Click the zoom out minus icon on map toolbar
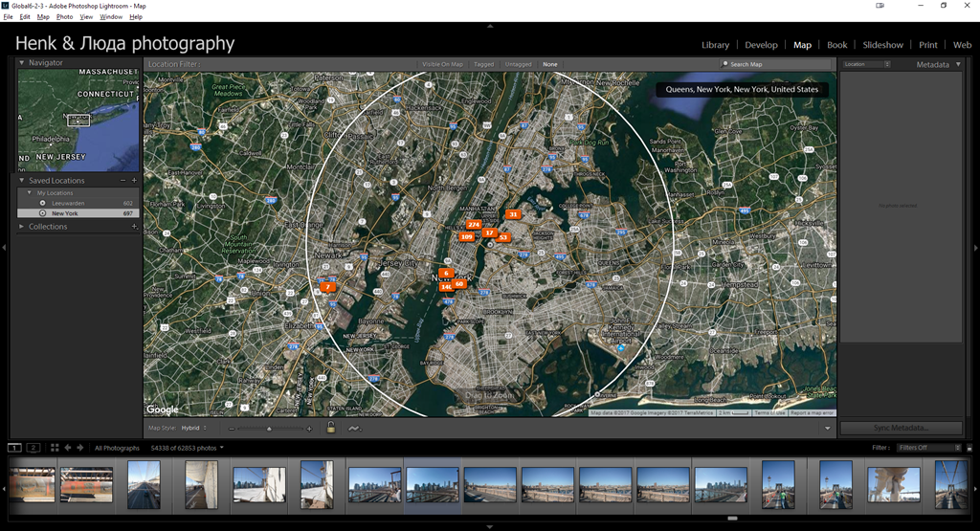980x531 pixels. pyautogui.click(x=232, y=429)
